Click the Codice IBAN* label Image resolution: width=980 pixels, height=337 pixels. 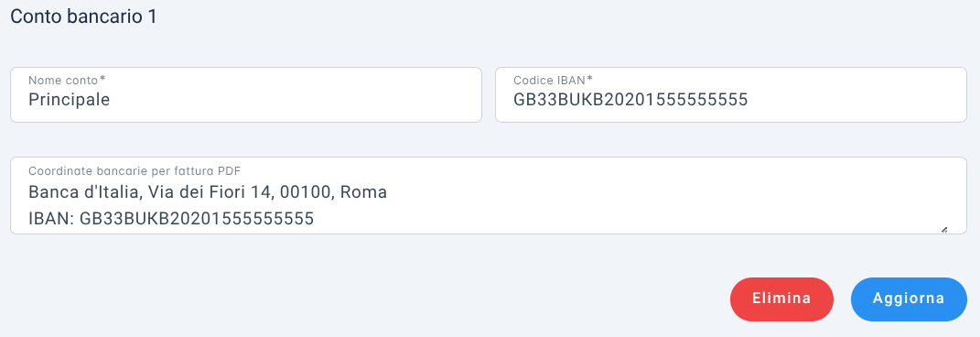click(553, 80)
